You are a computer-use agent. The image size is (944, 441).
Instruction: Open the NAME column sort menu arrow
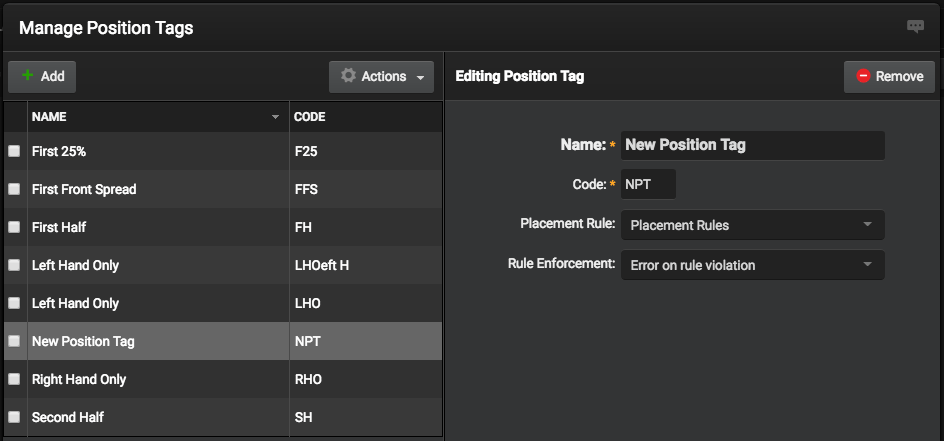276,117
